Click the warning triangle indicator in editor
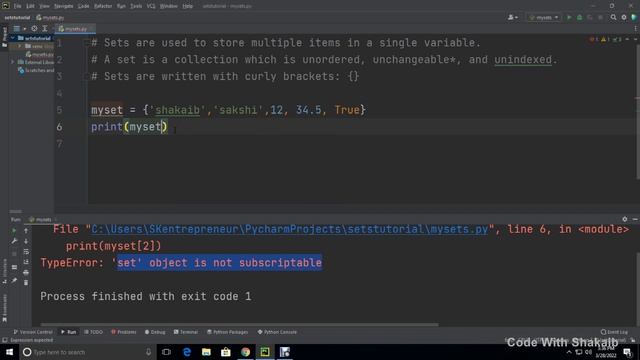This screenshot has width=640, height=360. (604, 40)
